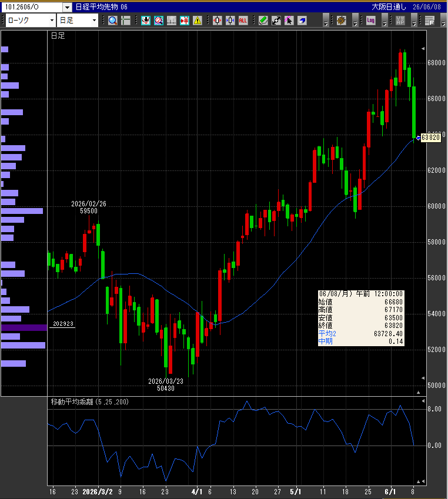Select the pointer-with-line selection tool
The width and height of the screenshot is (448, 499).
pyautogui.click(x=289, y=21)
